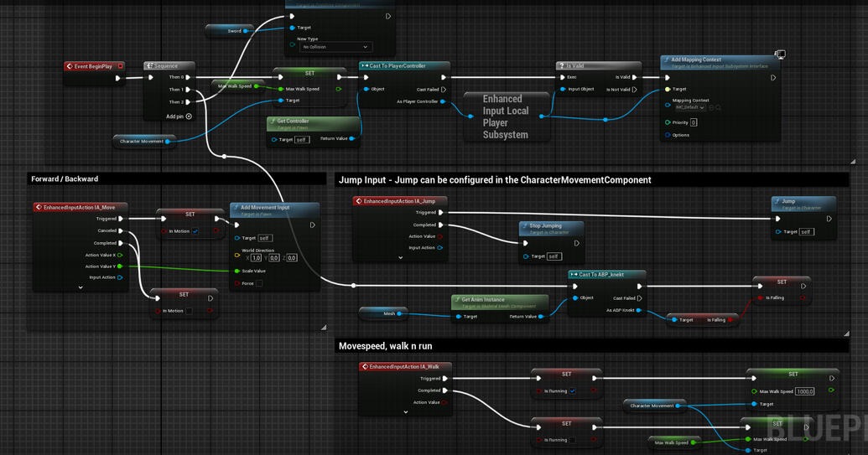Toggle the Force checkbox on Add Movement Input
The width and height of the screenshot is (868, 455).
pos(259,283)
